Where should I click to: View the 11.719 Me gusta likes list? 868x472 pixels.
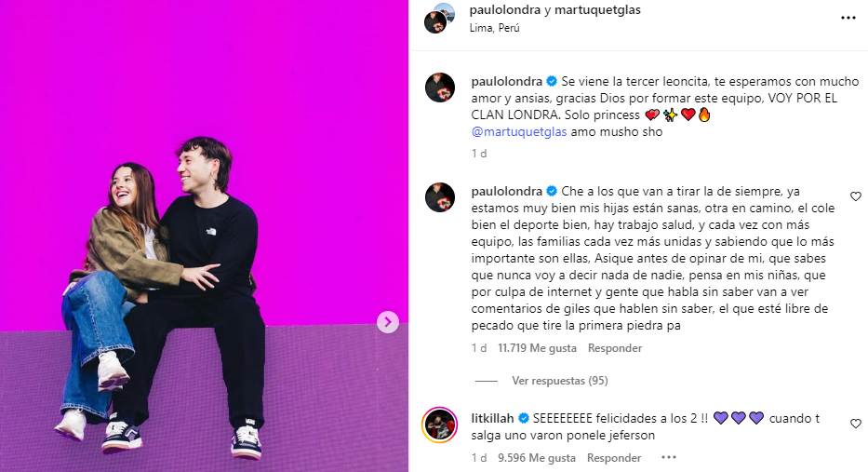pyautogui.click(x=537, y=348)
